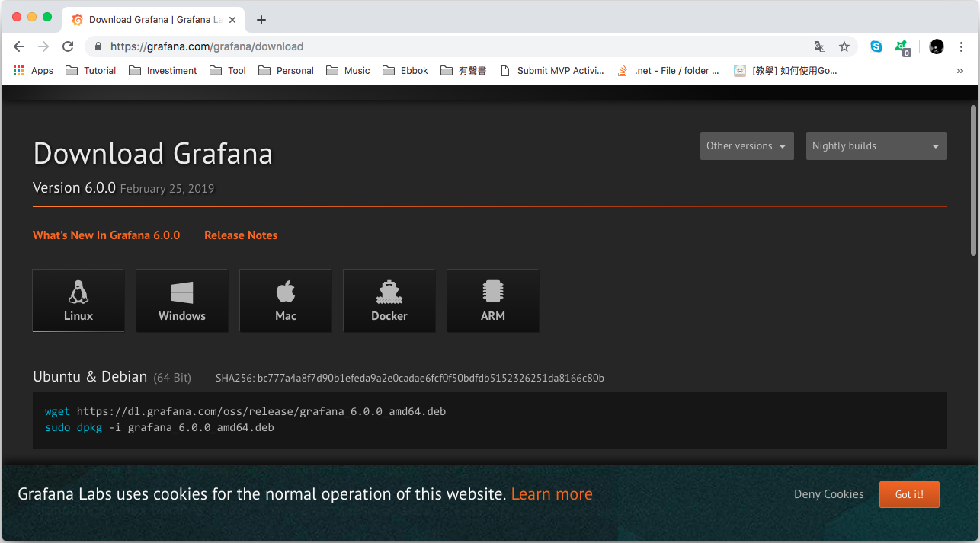The height and width of the screenshot is (543, 980).
Task: Open the 有聲書 bookmark folder
Action: click(x=463, y=71)
